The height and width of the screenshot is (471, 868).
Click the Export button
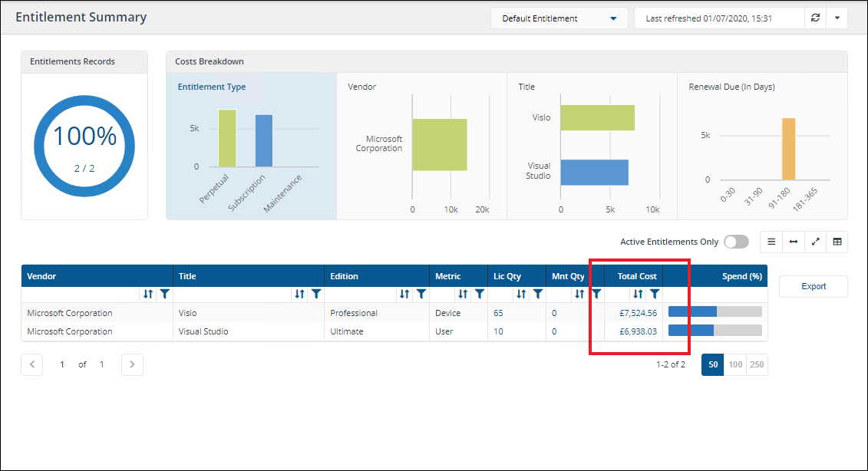click(813, 286)
